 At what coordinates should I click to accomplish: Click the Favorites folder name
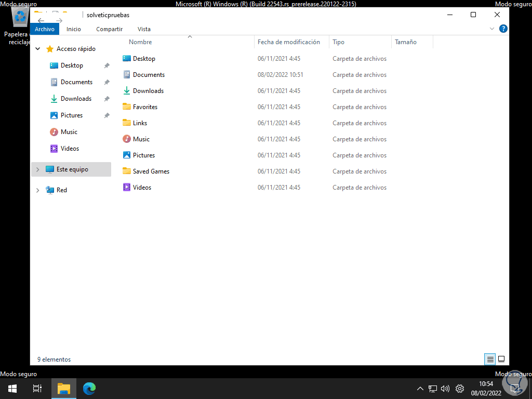(145, 107)
